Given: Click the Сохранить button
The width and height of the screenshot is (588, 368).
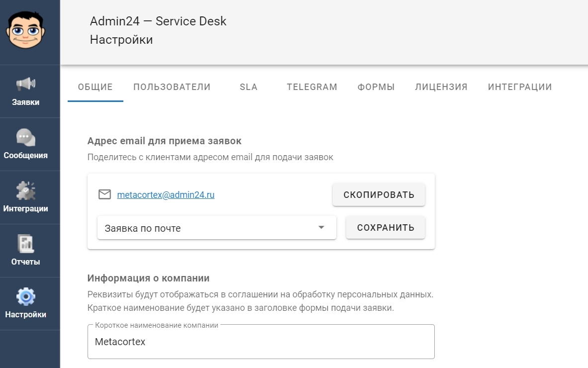Looking at the screenshot, I should (x=386, y=227).
